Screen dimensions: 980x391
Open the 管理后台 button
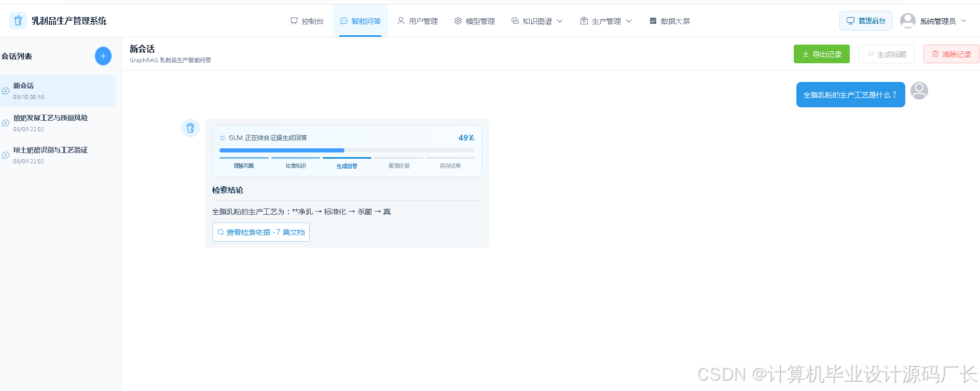click(x=866, y=21)
